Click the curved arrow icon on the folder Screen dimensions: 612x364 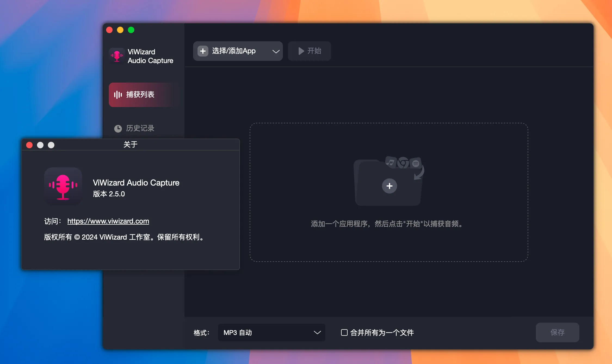click(x=419, y=172)
